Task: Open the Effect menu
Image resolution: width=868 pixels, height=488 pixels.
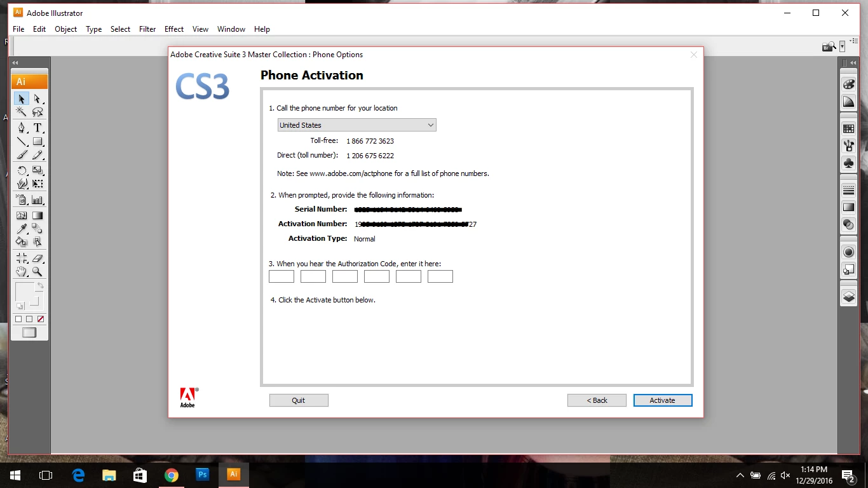Action: pyautogui.click(x=174, y=29)
